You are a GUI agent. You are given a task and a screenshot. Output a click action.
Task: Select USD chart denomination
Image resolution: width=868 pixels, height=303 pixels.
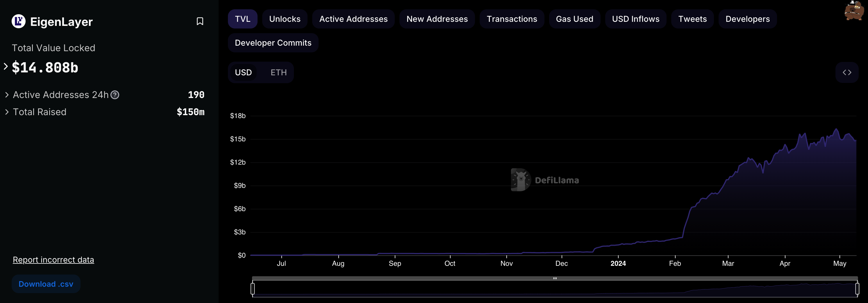pos(243,72)
